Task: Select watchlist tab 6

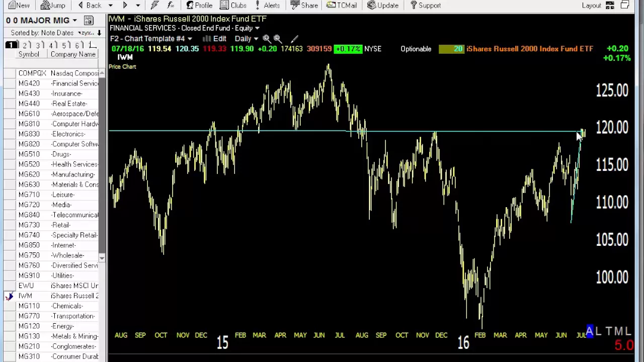Action: coord(77,45)
